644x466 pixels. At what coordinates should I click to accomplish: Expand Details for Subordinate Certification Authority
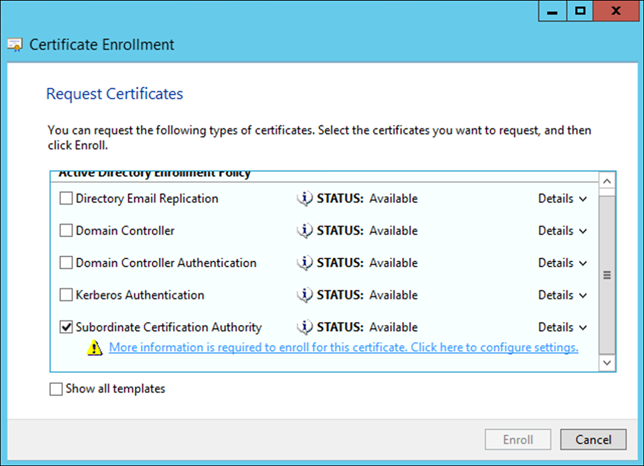coord(562,327)
